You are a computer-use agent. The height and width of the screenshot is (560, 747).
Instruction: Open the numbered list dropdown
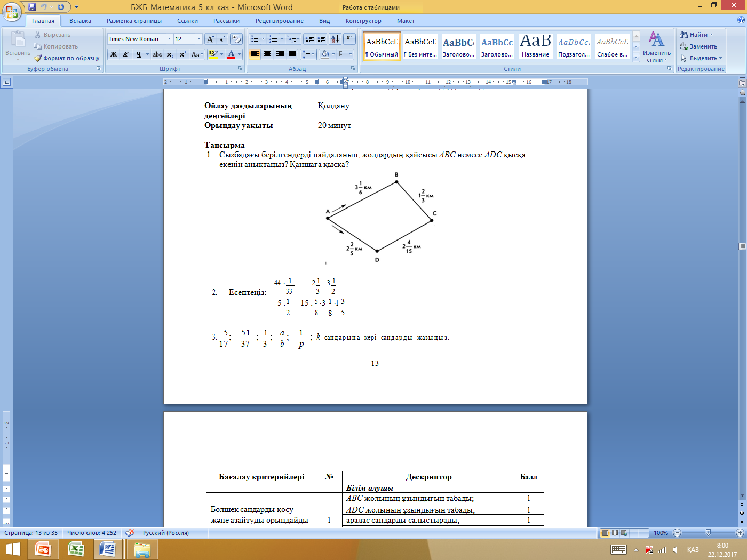pyautogui.click(x=282, y=39)
